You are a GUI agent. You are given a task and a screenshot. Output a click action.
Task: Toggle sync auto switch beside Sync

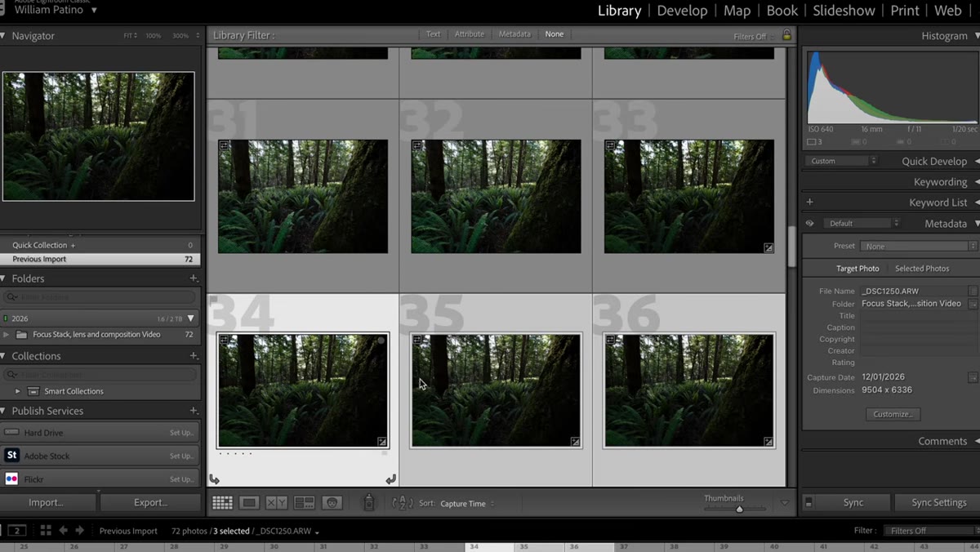808,502
